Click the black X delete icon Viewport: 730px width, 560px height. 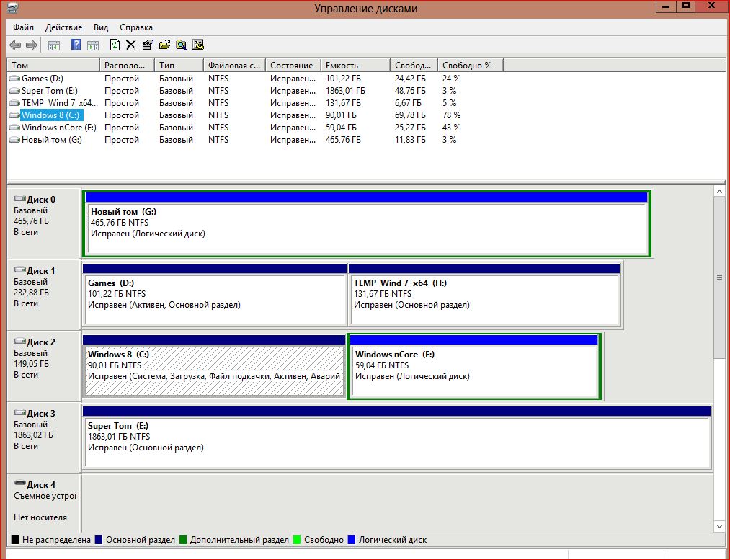pyautogui.click(x=130, y=45)
